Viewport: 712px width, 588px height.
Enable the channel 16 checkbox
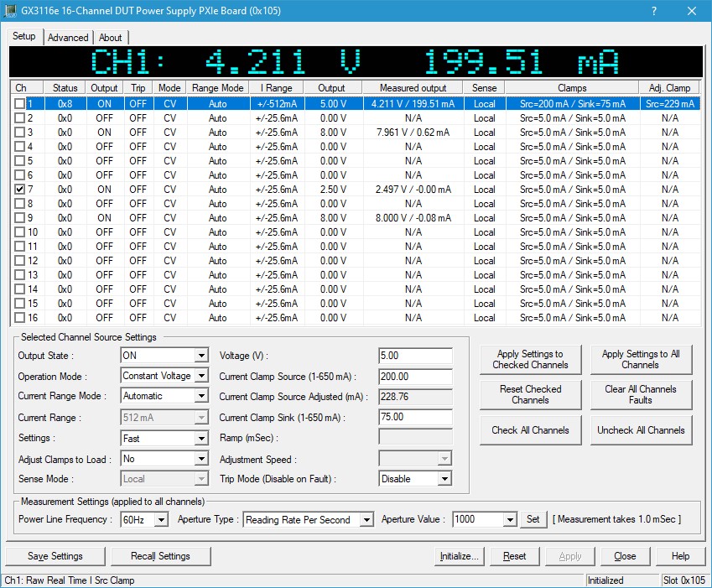pos(20,318)
